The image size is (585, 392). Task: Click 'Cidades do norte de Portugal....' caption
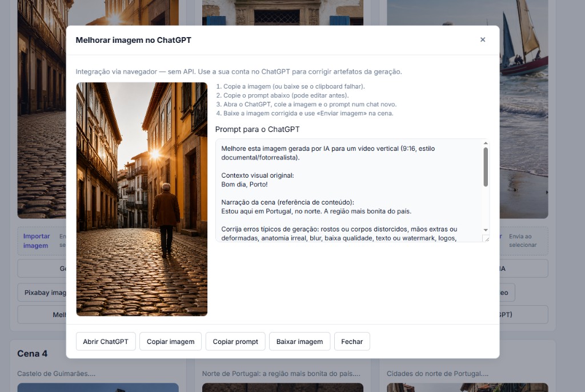pos(437,374)
